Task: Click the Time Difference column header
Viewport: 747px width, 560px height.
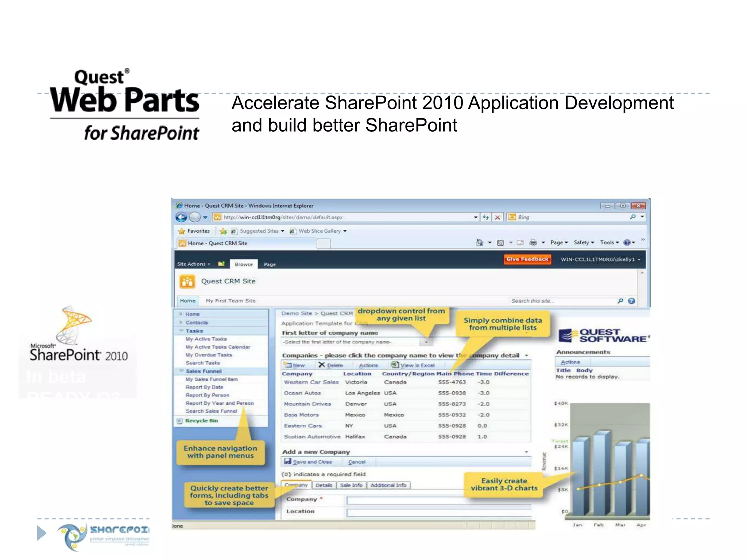Action: 502,374
